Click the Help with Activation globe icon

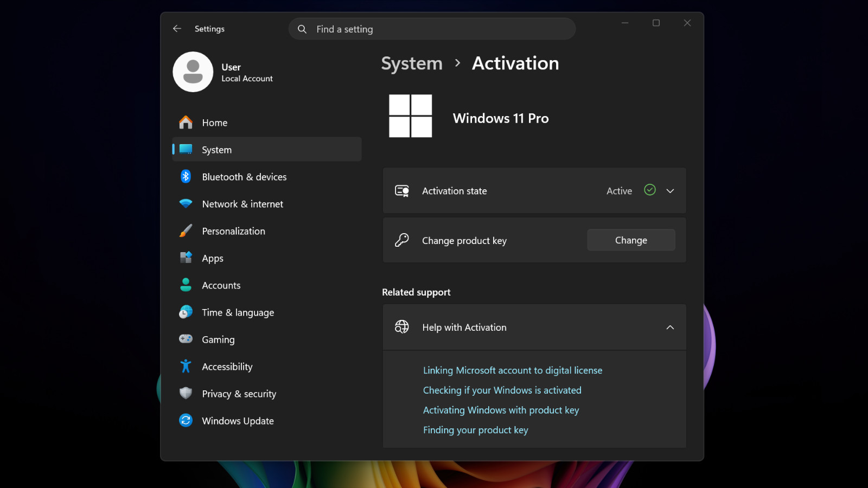402,327
